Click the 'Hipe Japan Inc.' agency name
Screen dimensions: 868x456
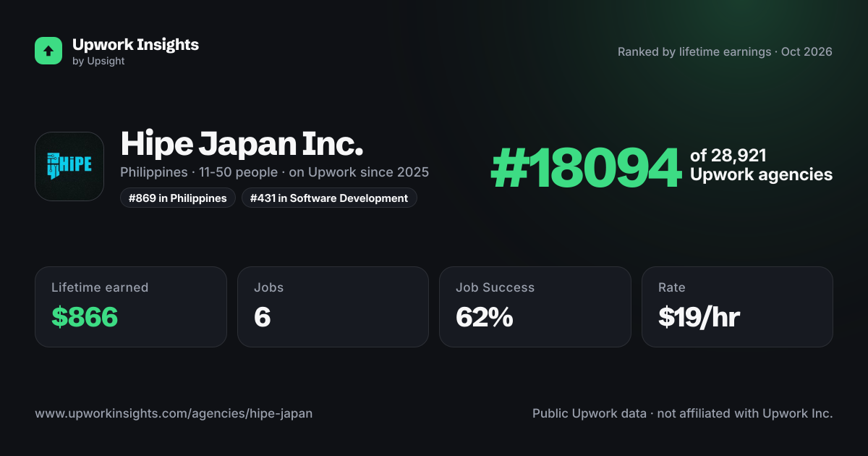[242, 143]
